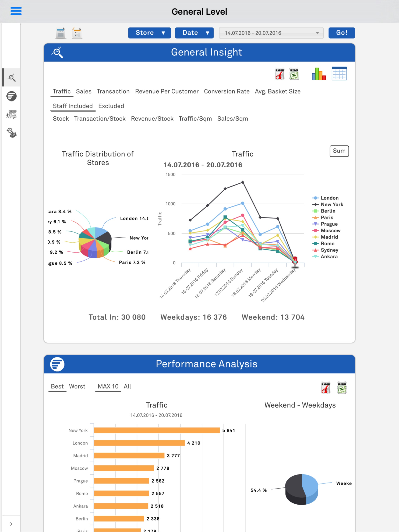The image size is (399, 532).
Task: Click the General Insight magnifier icon
Action: 57,52
